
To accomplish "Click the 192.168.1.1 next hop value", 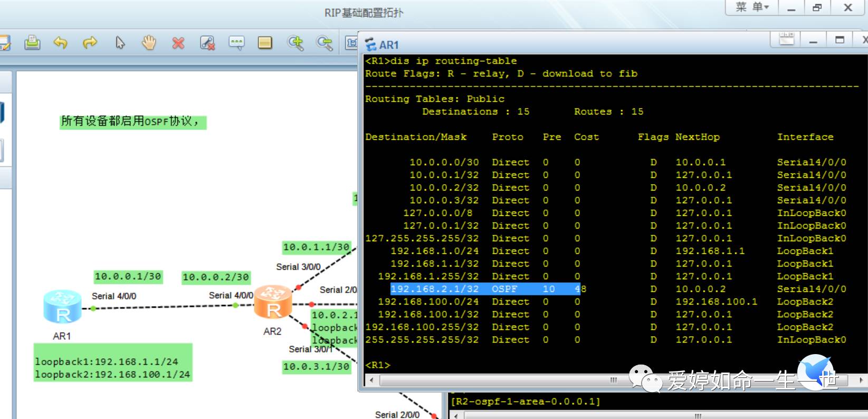I will point(710,251).
